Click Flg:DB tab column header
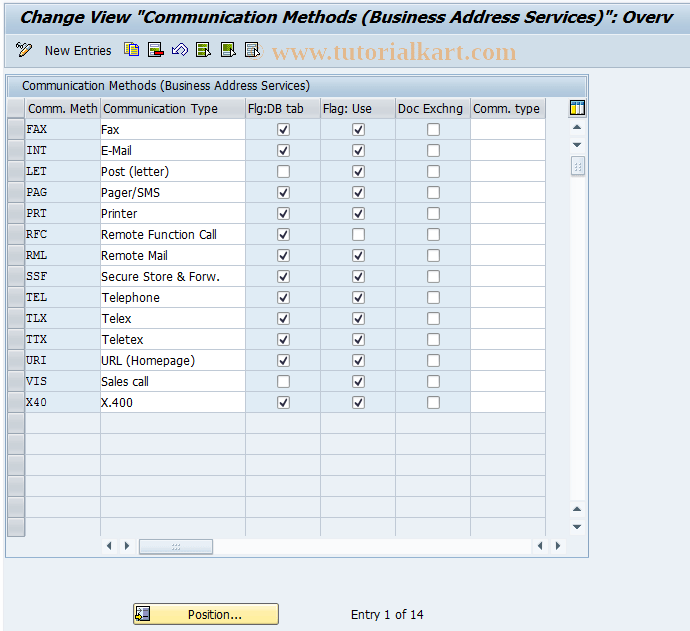The width and height of the screenshot is (690, 631). (283, 109)
